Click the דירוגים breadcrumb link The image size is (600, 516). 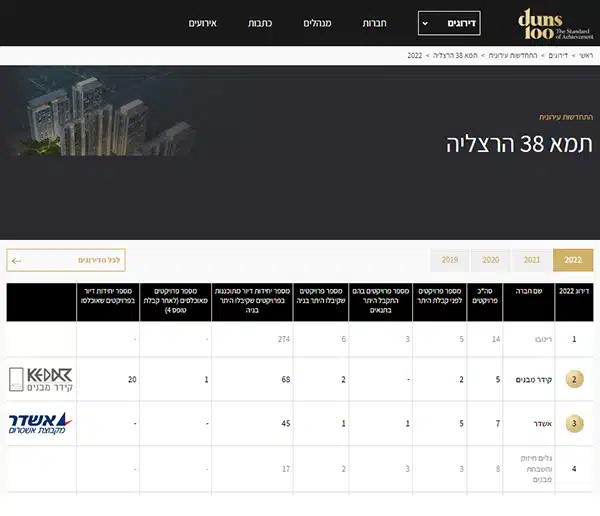coord(558,56)
